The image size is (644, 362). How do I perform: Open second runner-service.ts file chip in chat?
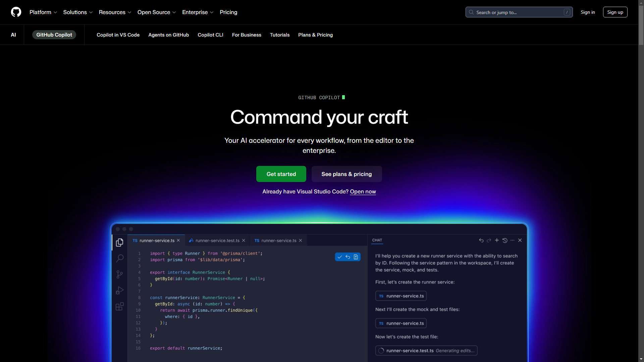coord(401,323)
